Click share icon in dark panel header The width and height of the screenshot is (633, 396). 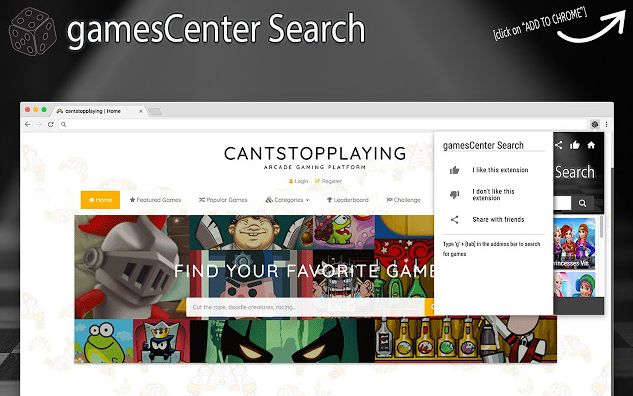pyautogui.click(x=558, y=145)
